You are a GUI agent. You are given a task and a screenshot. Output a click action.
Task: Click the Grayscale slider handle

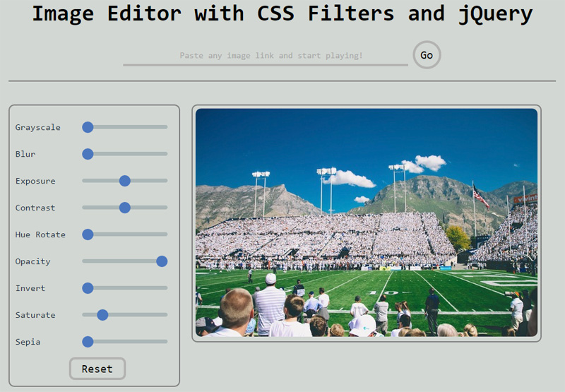88,127
